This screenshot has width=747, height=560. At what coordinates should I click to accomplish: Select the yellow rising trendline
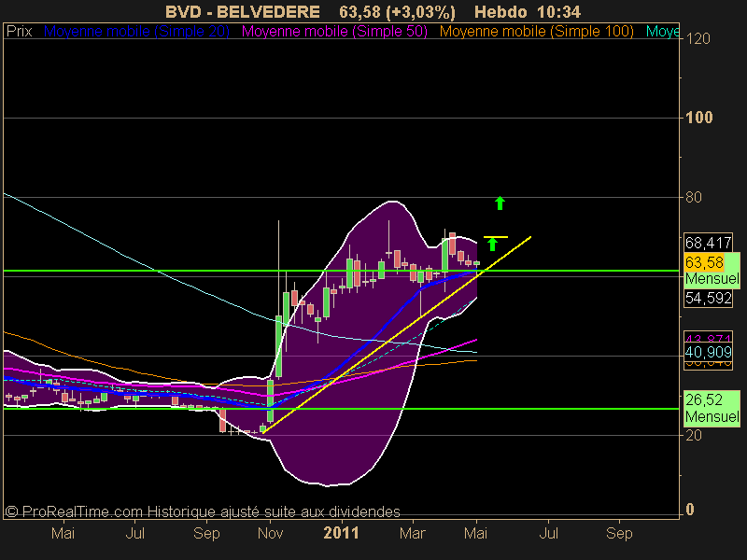click(x=396, y=334)
